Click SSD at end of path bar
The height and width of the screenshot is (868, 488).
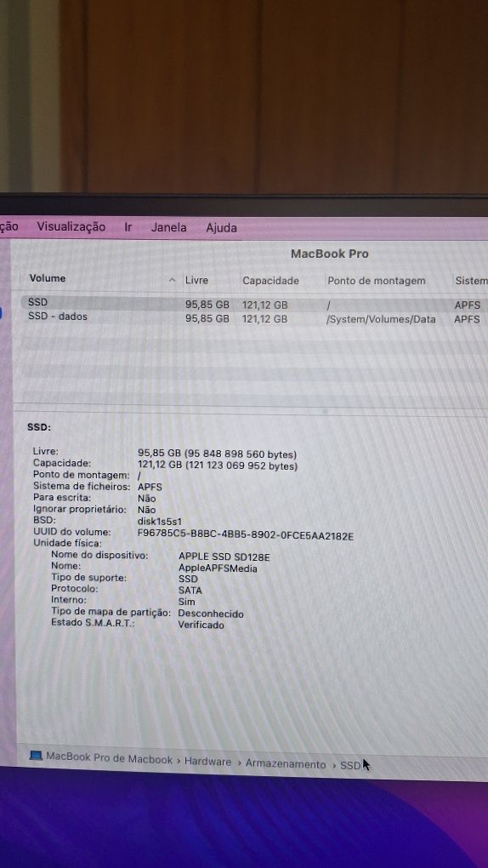[349, 766]
